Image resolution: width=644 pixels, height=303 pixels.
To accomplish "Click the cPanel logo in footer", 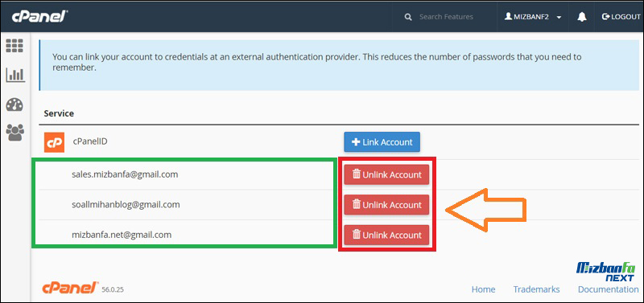I will [70, 288].
